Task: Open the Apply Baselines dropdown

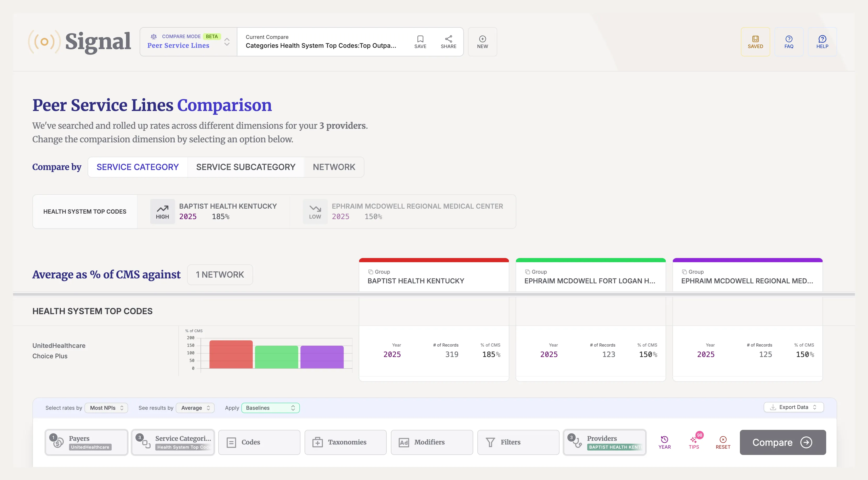Action: (x=270, y=408)
